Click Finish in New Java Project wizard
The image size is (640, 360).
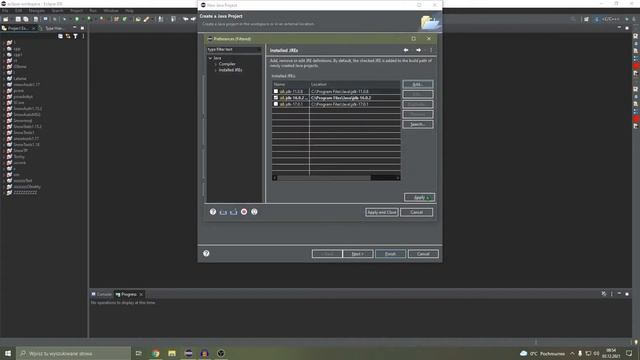[x=390, y=254]
